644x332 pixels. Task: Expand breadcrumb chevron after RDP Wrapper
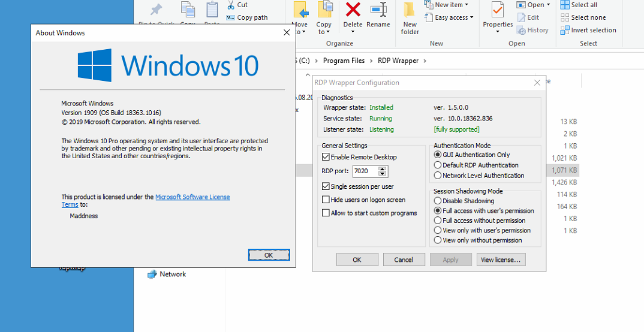click(x=425, y=61)
